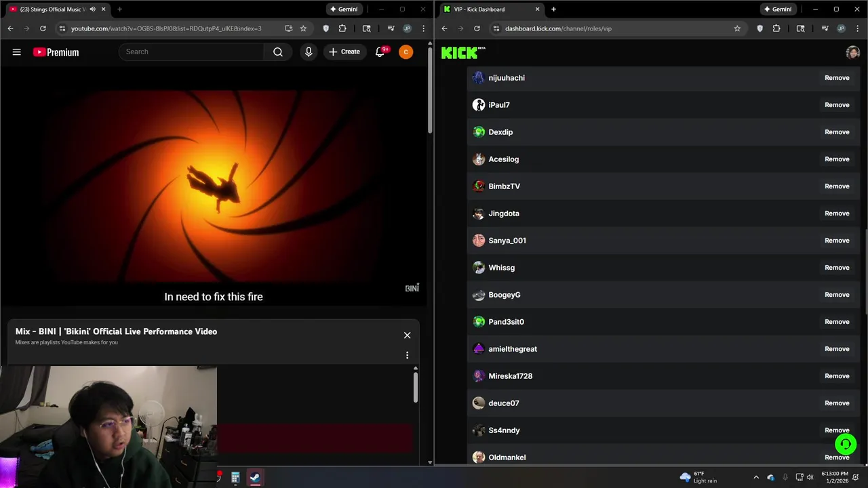Viewport: 868px width, 488px height.
Task: Click the Kick page vertical scrollbar
Action: (865, 271)
